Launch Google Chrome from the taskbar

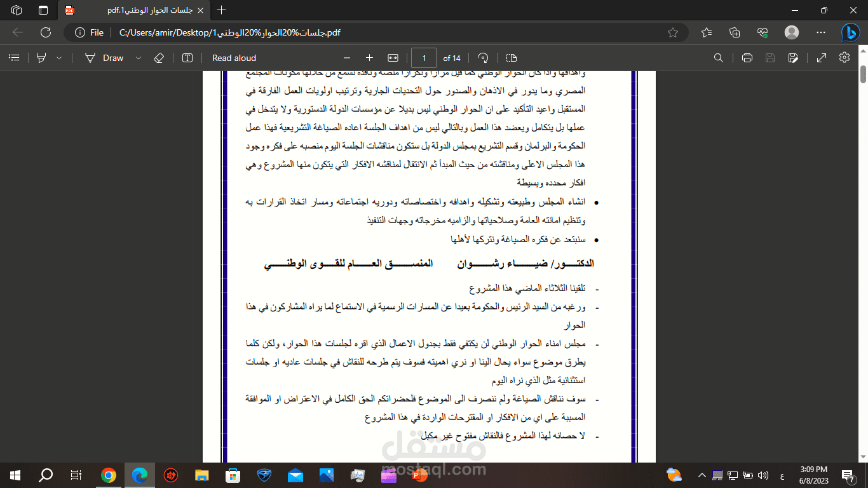[x=109, y=475]
